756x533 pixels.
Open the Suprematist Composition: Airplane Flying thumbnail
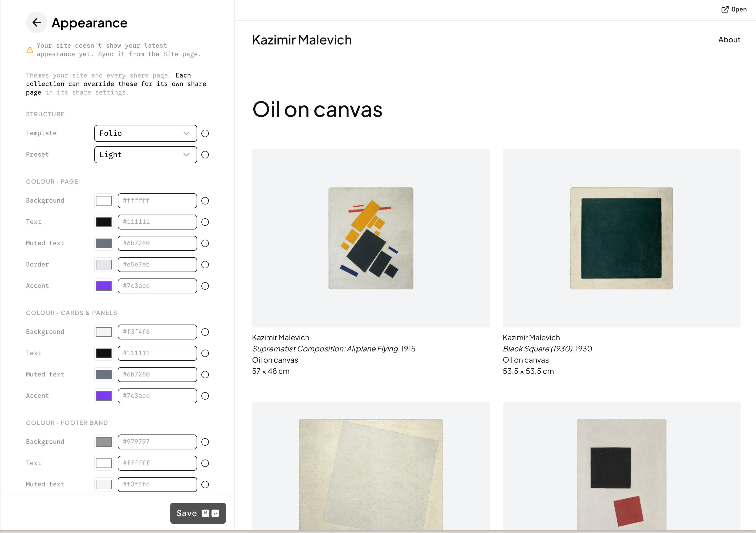[371, 238]
